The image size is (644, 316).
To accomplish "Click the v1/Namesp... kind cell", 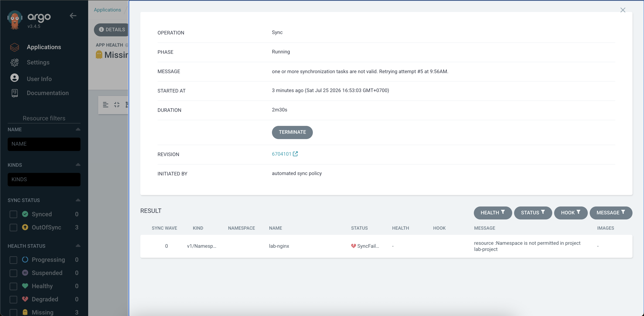I will [202, 246].
